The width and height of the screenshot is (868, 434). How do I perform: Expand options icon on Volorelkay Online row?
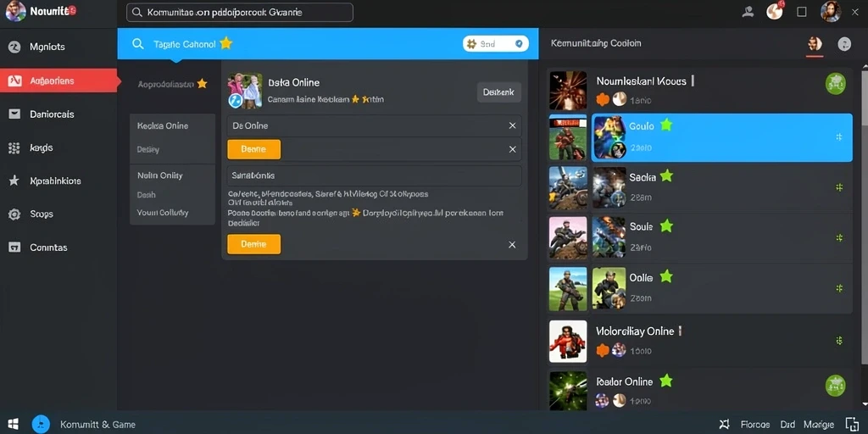click(x=839, y=341)
